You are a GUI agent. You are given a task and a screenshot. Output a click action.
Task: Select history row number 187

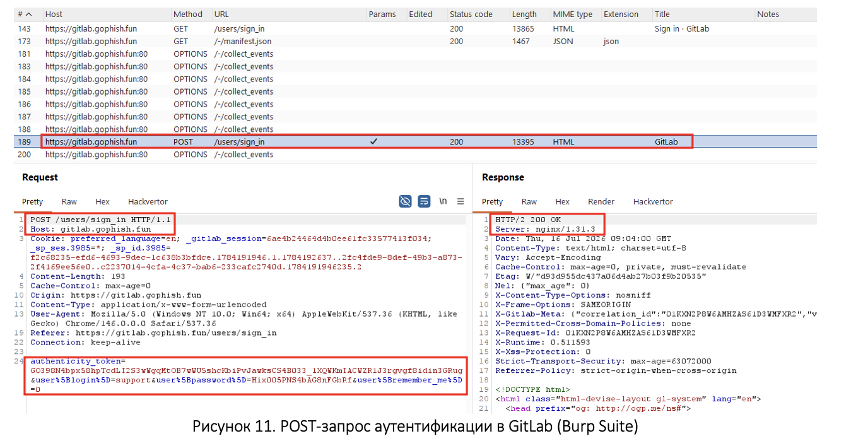pyautogui.click(x=415, y=117)
